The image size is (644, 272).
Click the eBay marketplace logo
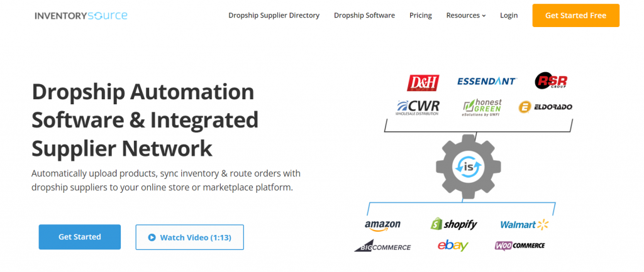(453, 246)
